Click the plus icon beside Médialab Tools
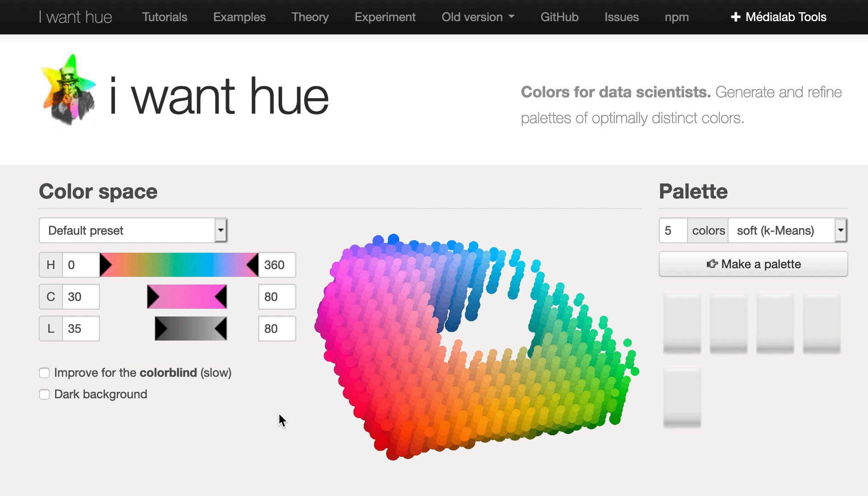Screen dimensions: 868x496 735,17
